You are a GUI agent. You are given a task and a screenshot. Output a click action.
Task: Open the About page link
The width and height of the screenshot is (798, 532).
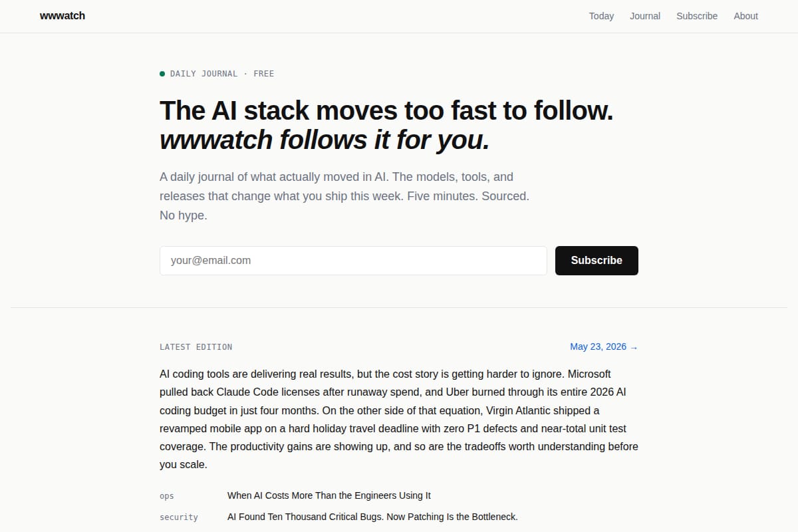(x=745, y=16)
